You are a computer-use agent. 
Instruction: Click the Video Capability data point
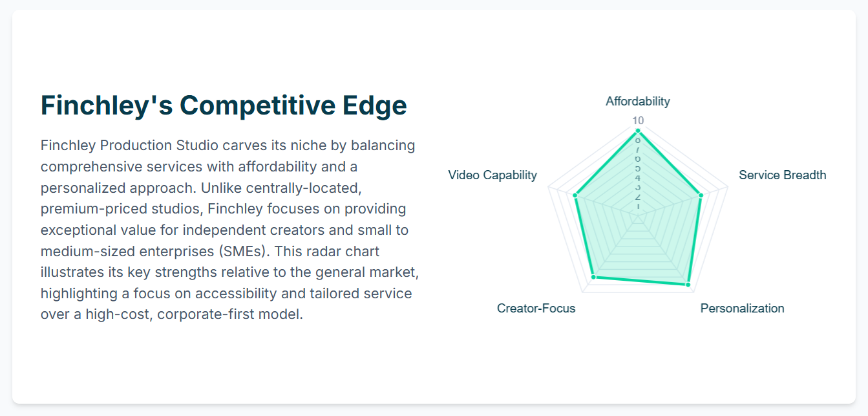(575, 195)
